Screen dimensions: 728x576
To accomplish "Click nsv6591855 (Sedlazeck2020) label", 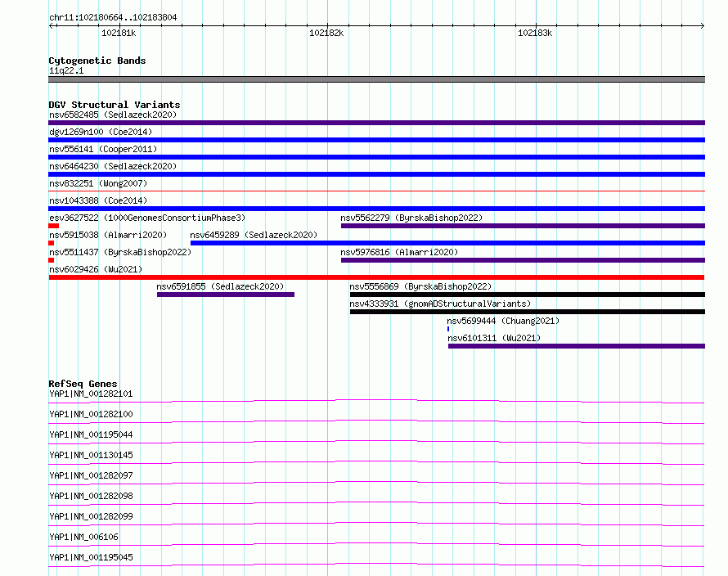I will click(220, 286).
